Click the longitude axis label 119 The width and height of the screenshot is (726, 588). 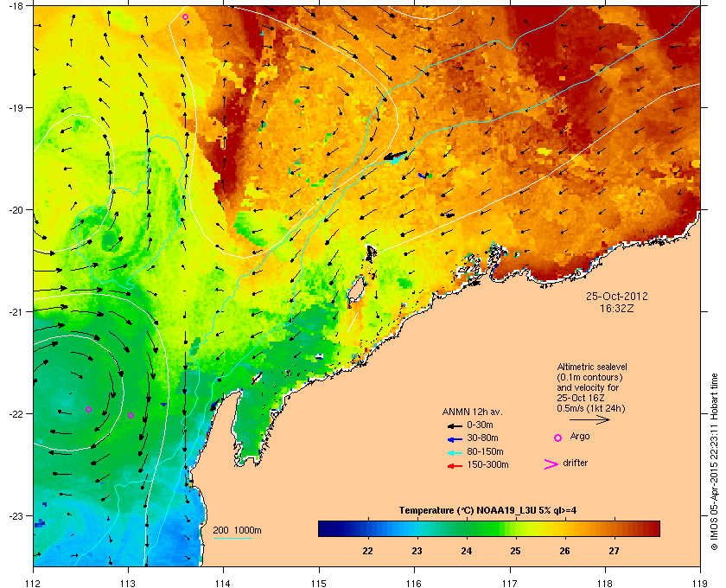(x=700, y=583)
